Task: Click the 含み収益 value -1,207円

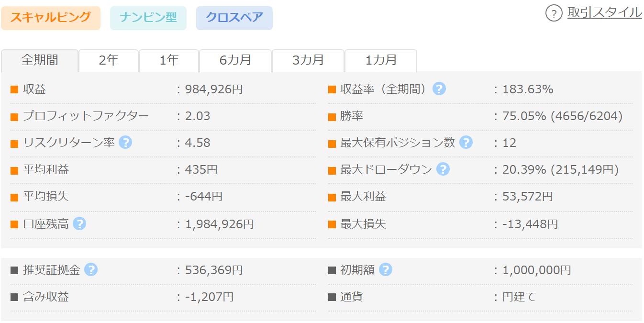Action: click(x=210, y=297)
